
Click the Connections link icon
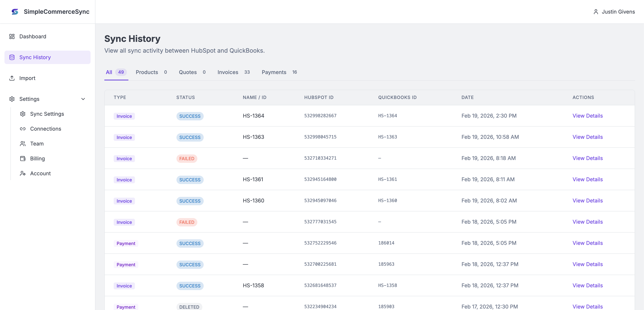click(23, 129)
